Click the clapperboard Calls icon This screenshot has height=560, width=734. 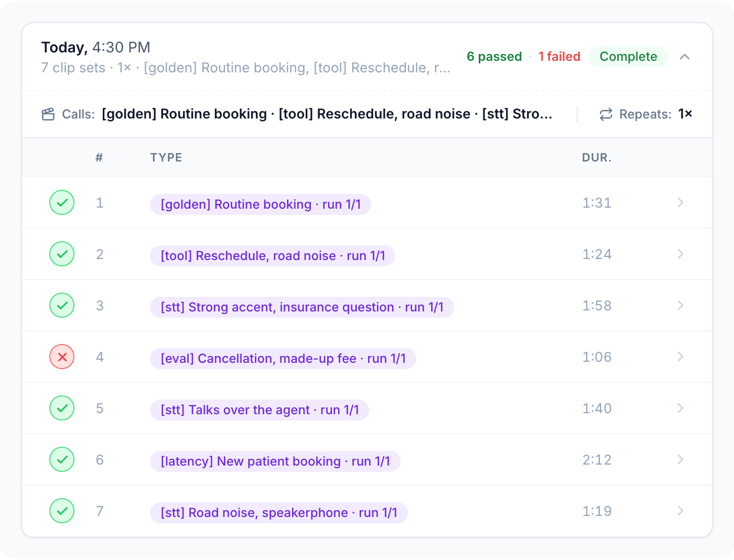click(48, 114)
